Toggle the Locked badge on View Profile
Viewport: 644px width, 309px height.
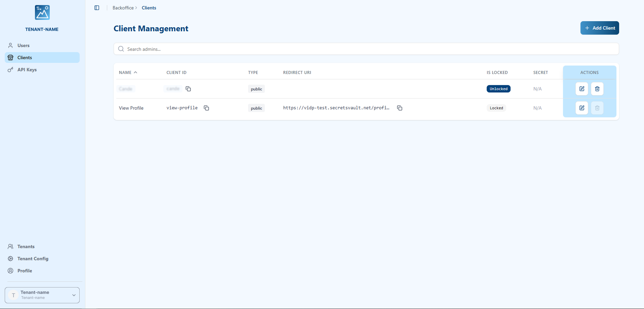coord(496,108)
